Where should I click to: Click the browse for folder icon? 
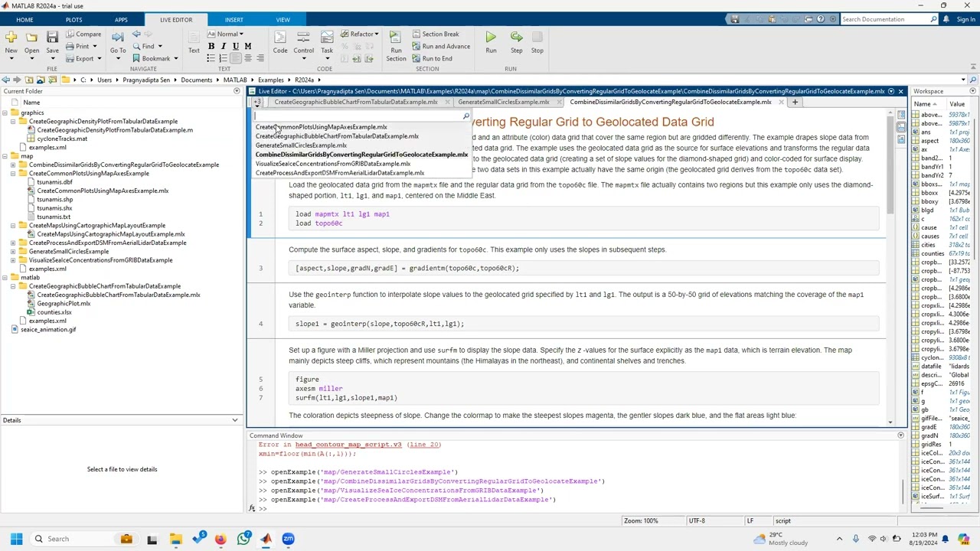(54, 80)
